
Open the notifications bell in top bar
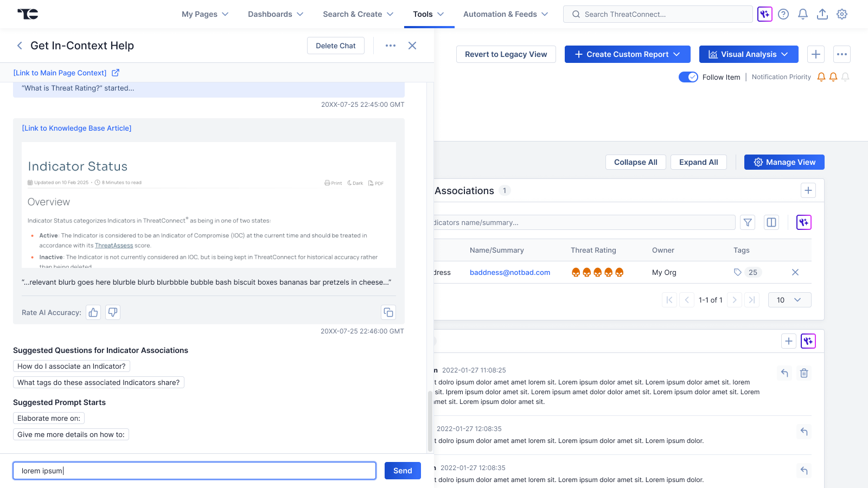pyautogui.click(x=803, y=14)
